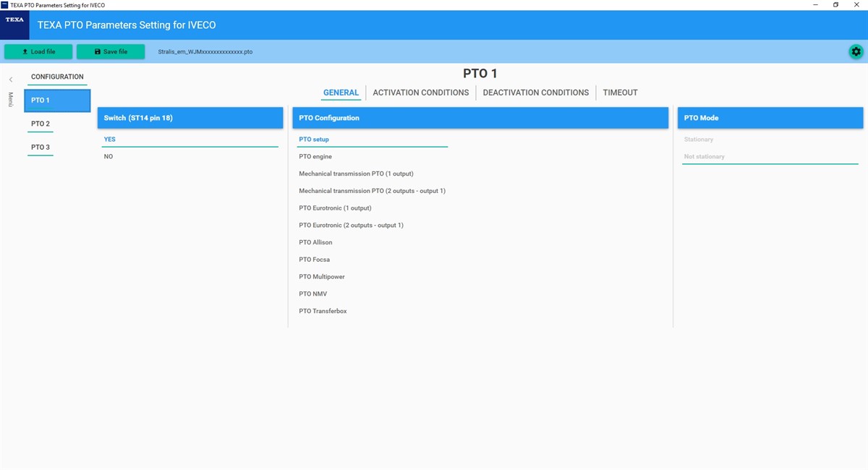868x470 pixels.
Task: Select PTO Allison option
Action: tap(314, 242)
